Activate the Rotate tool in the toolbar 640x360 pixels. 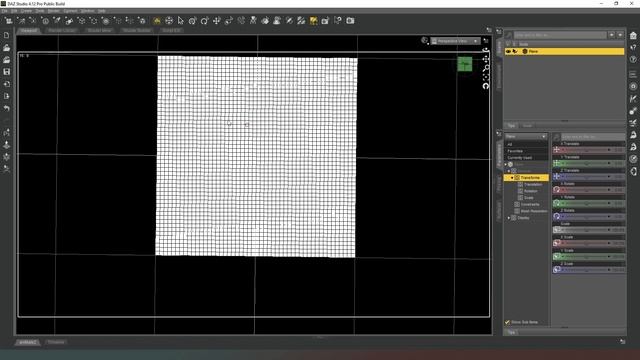[x=204, y=20]
